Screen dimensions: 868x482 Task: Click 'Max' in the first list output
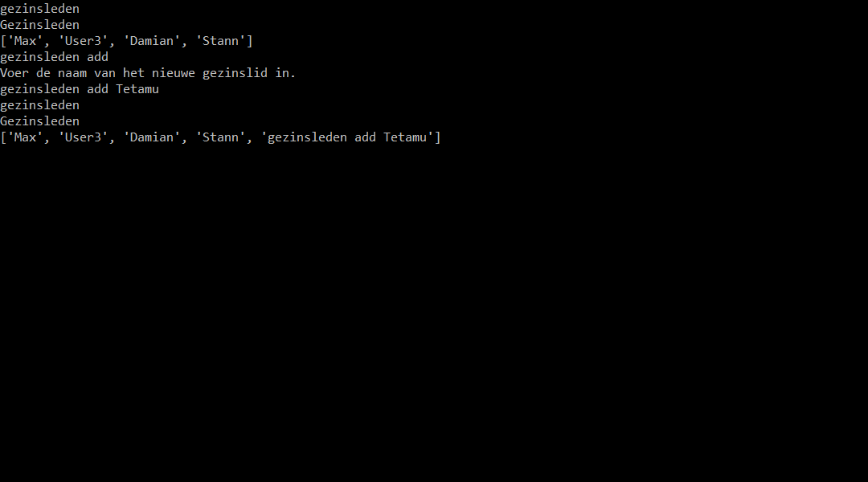pyautogui.click(x=25, y=41)
